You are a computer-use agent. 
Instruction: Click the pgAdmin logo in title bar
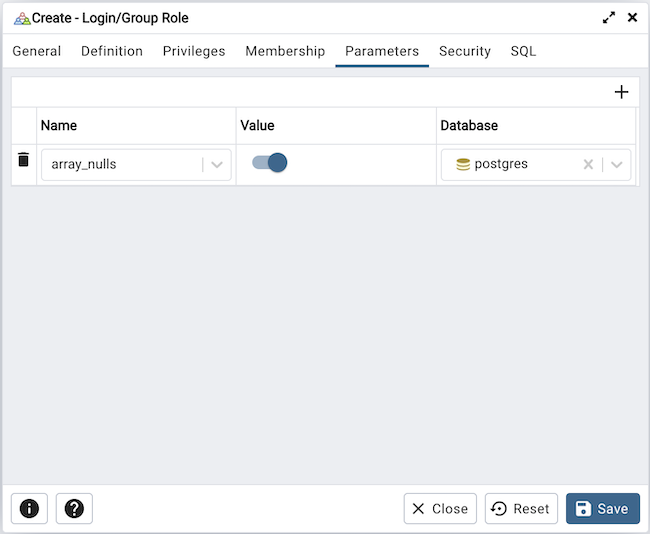(x=21, y=18)
